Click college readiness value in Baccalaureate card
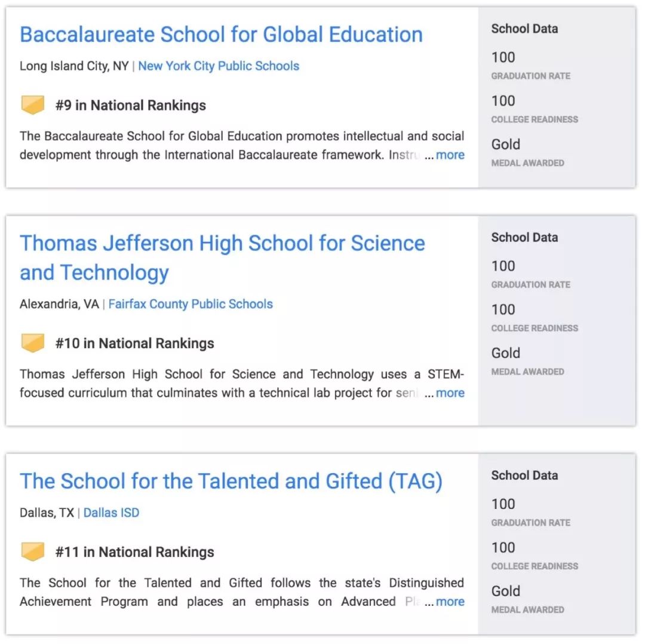The height and width of the screenshot is (644, 645). pos(503,101)
